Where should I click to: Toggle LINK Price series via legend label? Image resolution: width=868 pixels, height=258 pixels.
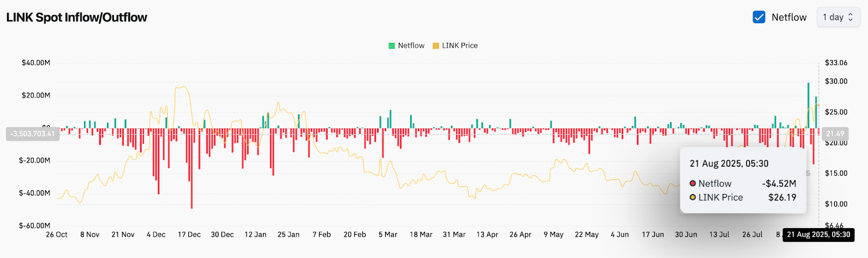coord(460,46)
